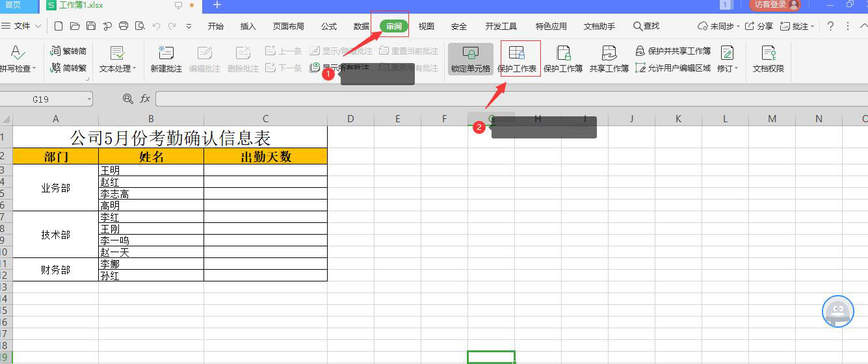Click 编辑批注 edit comment

pos(205,58)
